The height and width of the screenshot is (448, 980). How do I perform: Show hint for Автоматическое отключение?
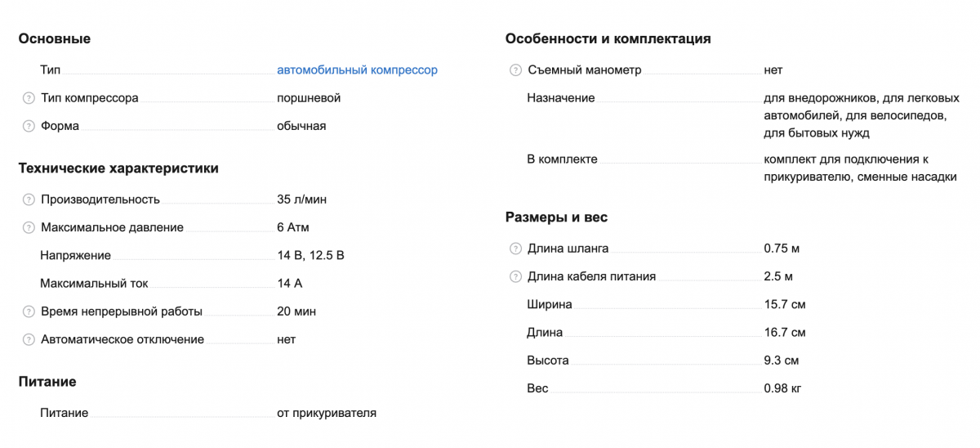pos(29,339)
